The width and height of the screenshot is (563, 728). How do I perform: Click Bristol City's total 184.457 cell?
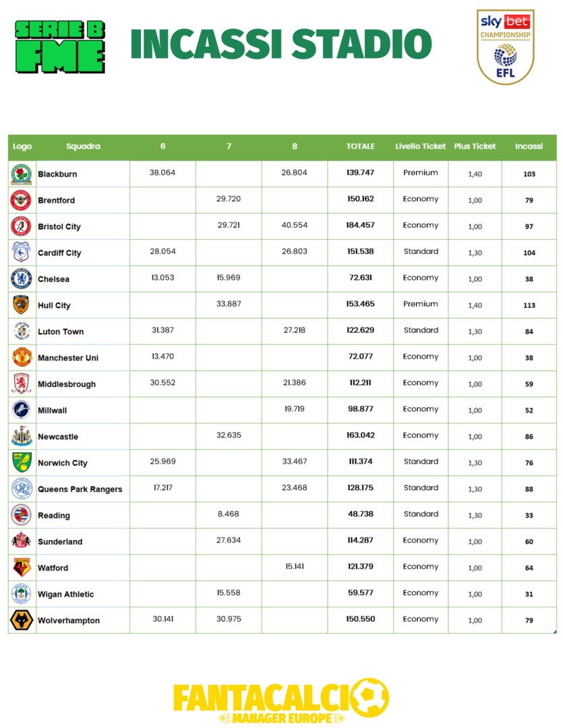click(x=361, y=226)
